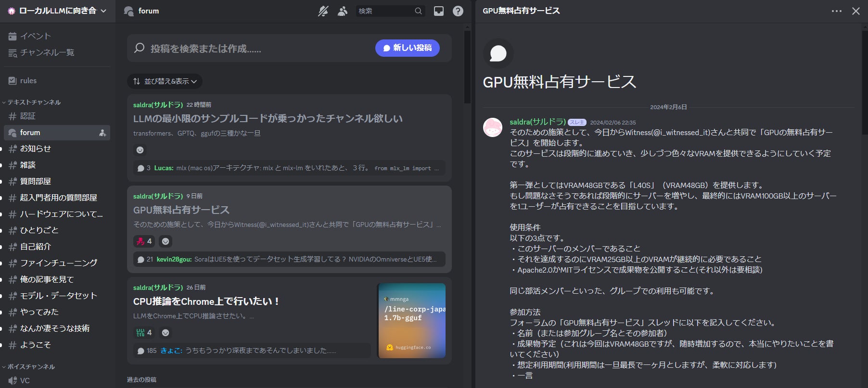The image size is (868, 388).
Task: Click the 過去の投稿 label
Action: (x=141, y=380)
